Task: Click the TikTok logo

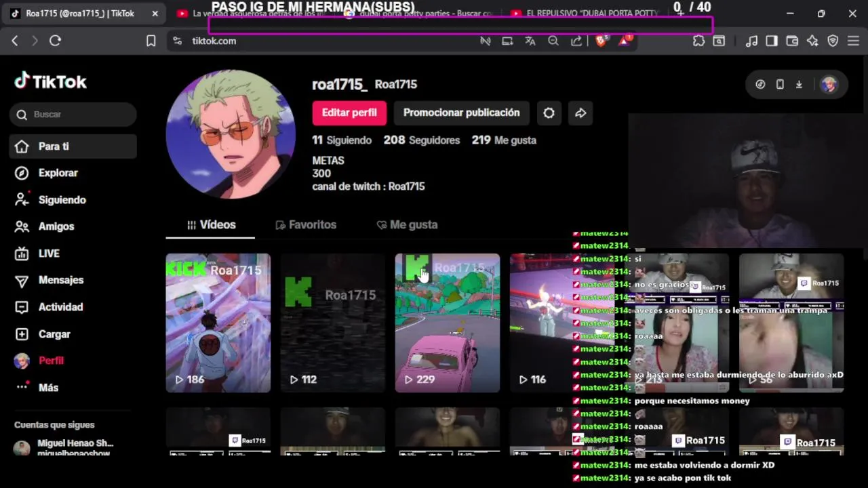Action: [51, 81]
